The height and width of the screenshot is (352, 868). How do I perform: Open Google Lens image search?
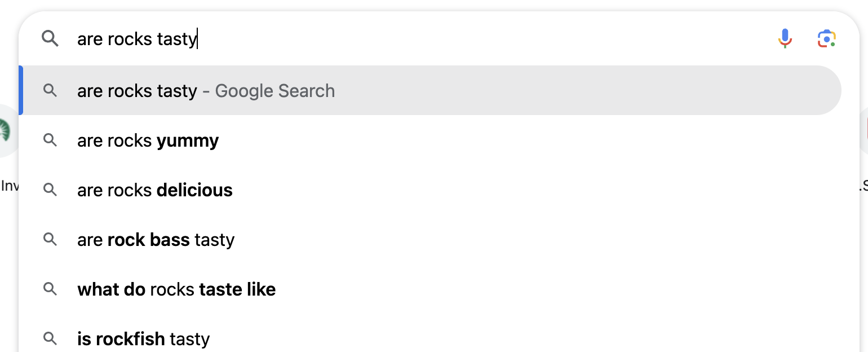pos(826,38)
